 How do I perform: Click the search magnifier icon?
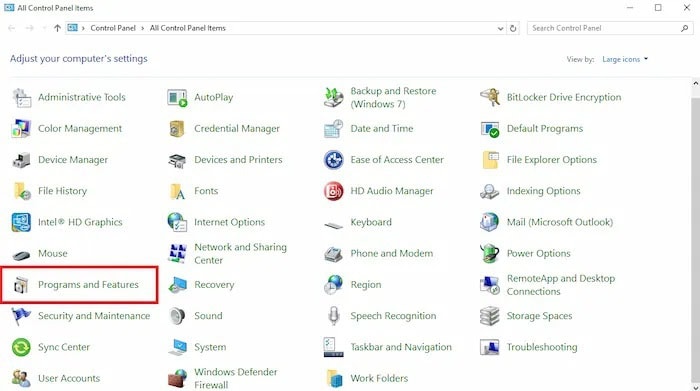click(684, 28)
